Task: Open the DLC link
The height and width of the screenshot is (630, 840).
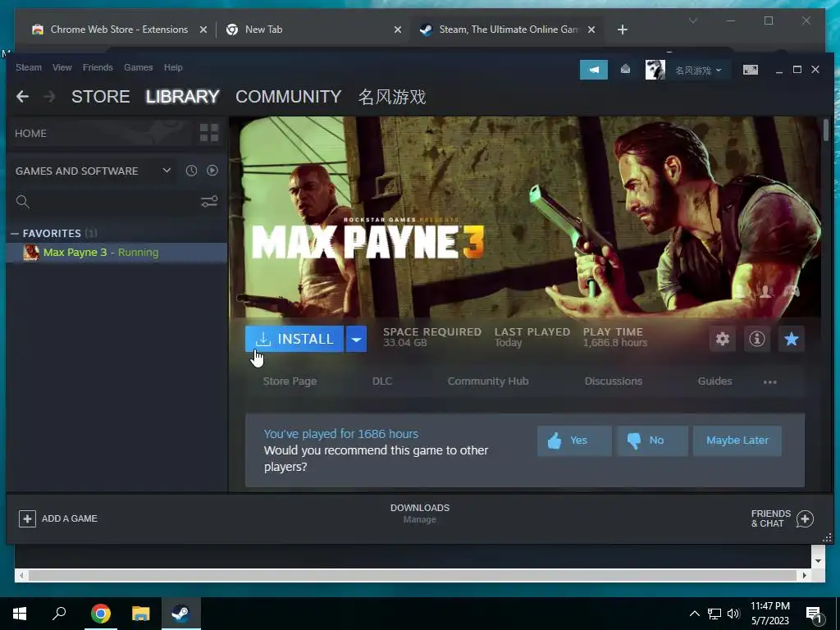Action: pyautogui.click(x=382, y=381)
